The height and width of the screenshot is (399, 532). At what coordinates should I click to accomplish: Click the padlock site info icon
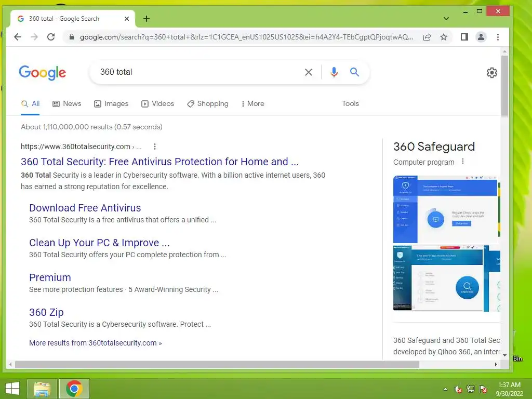(72, 37)
